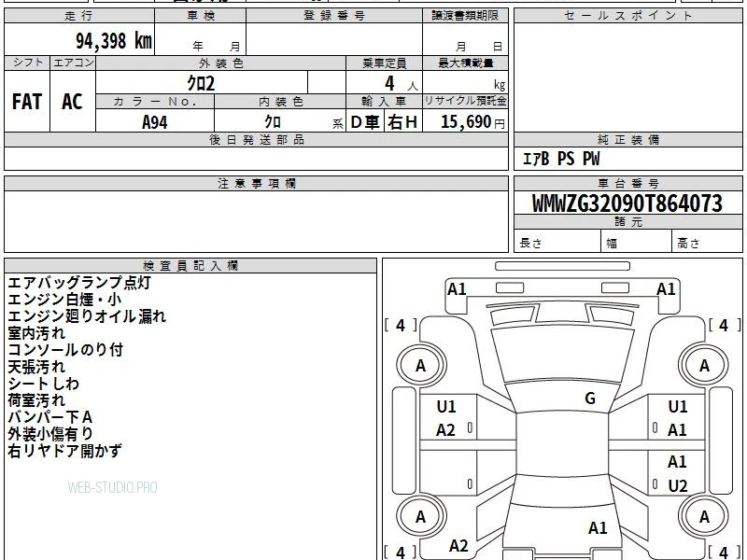
Task: Click the リサイクル預託金 header
Action: [x=465, y=101]
